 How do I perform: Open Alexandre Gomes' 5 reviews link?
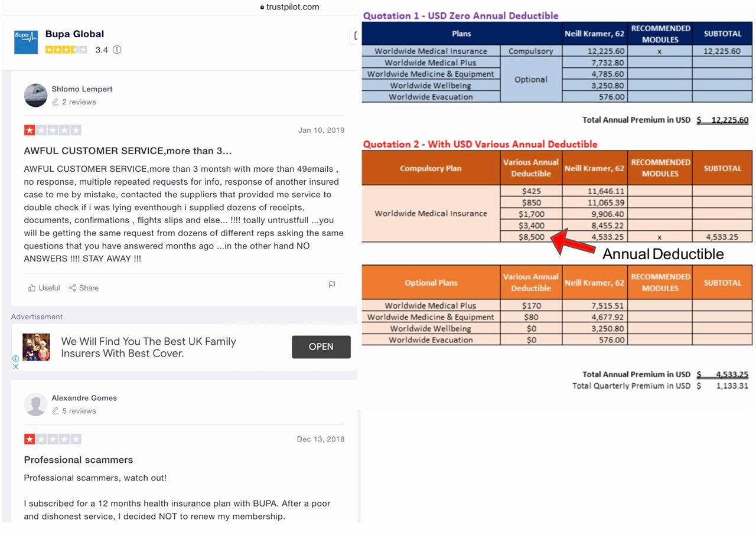pyautogui.click(x=74, y=411)
